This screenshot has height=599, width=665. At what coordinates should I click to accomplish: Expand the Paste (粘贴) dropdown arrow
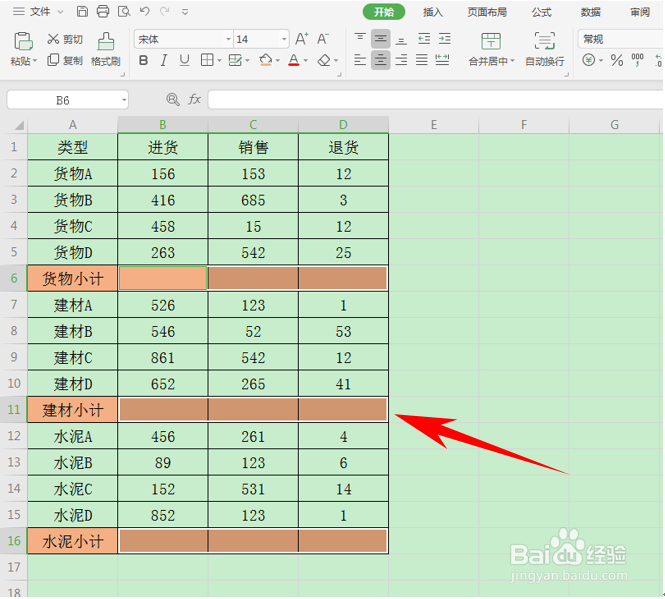[35, 61]
